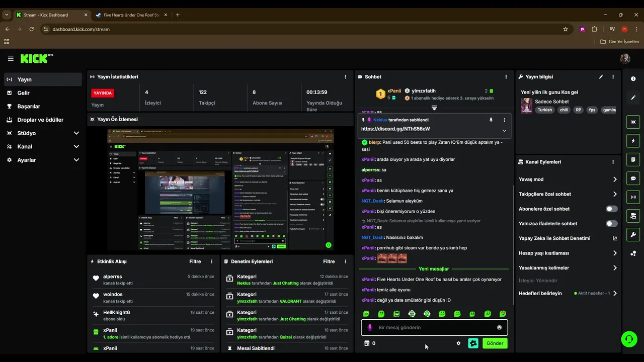644x362 pixels.
Task: Open the discord.gg/NThS56cW link
Action: [395, 129]
